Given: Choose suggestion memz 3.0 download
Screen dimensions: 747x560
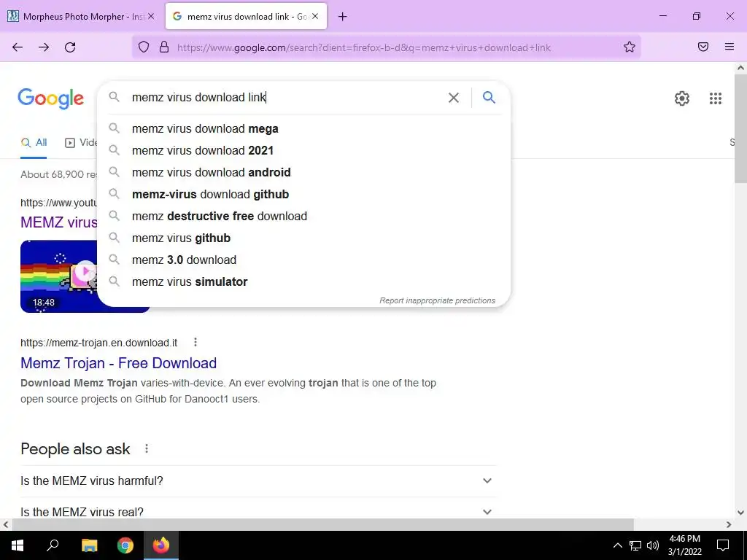Looking at the screenshot, I should [x=304, y=260].
